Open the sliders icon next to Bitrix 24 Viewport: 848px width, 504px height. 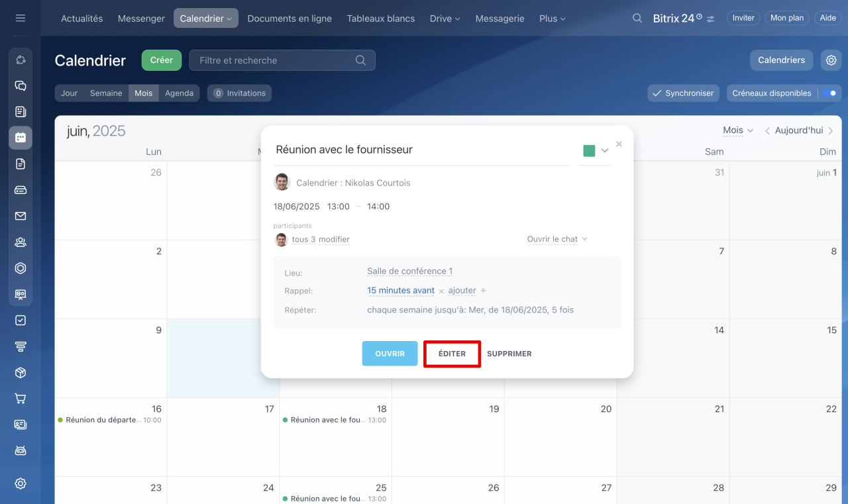click(x=711, y=19)
